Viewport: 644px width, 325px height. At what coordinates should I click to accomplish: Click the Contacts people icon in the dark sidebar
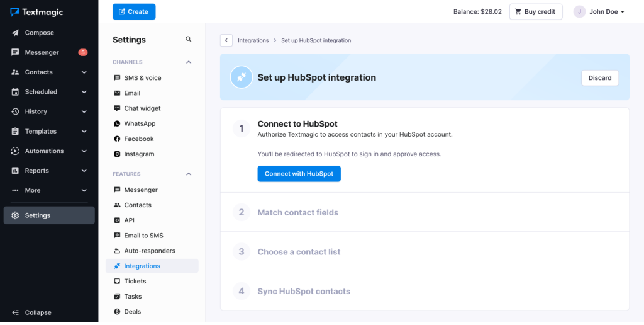15,72
